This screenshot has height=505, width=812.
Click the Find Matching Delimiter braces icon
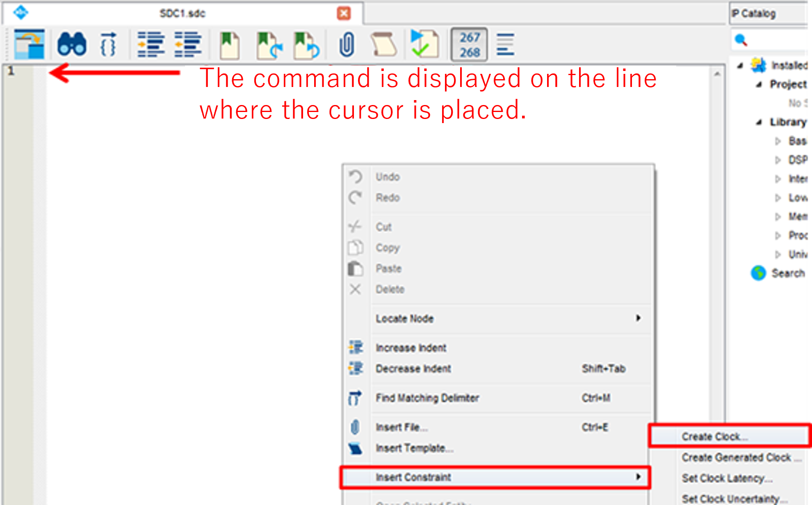(x=108, y=44)
